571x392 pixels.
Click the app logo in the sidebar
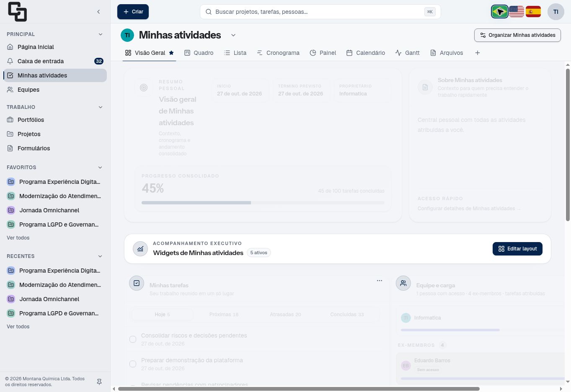point(17,12)
